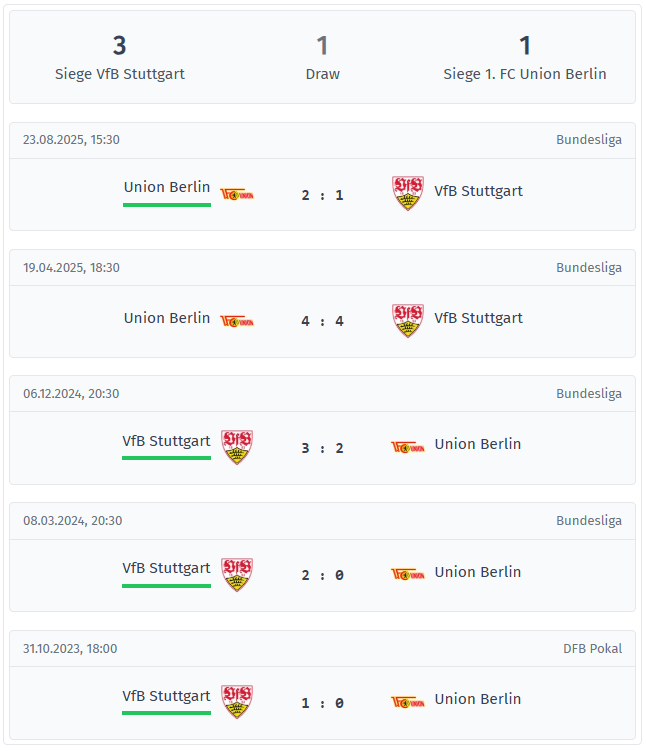Click Union Berlin crest in 19.04.2025 match
Image resolution: width=646 pixels, height=751 pixels.
(237, 321)
